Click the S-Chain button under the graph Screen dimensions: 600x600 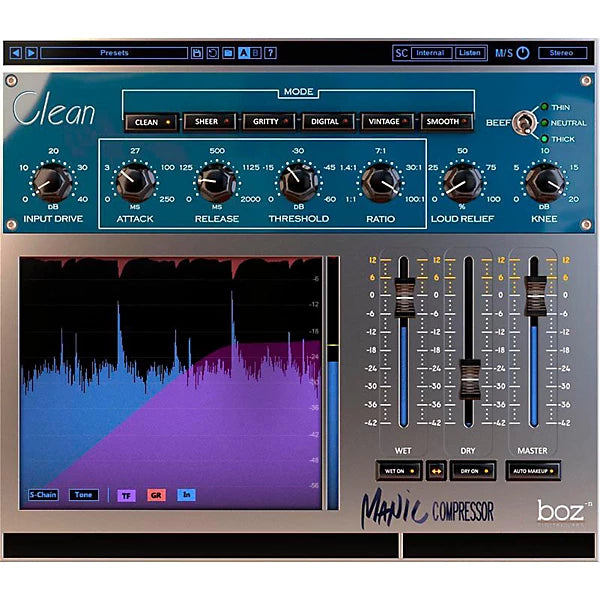(43, 494)
